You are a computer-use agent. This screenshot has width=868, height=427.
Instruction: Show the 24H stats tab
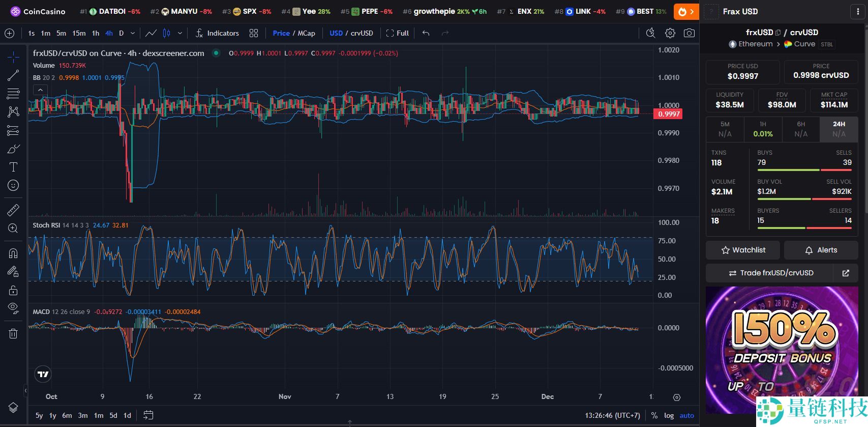839,129
